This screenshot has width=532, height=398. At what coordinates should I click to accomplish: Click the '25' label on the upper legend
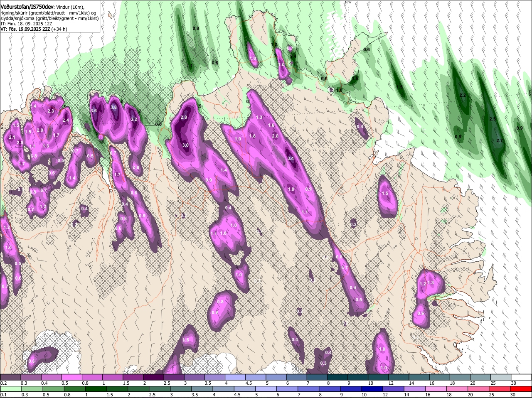(493, 383)
